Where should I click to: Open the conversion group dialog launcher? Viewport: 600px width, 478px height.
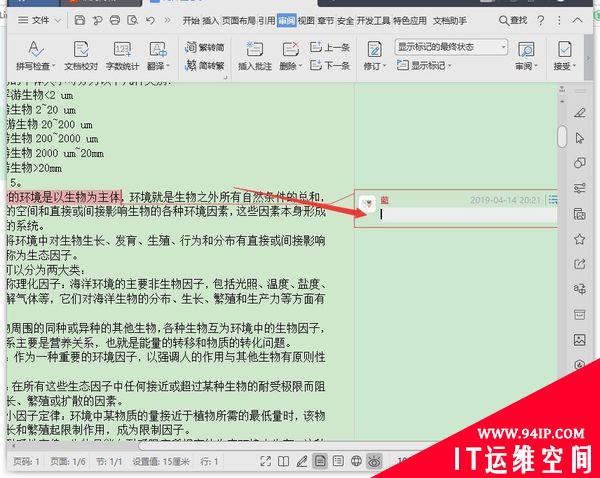pyautogui.click(x=225, y=78)
